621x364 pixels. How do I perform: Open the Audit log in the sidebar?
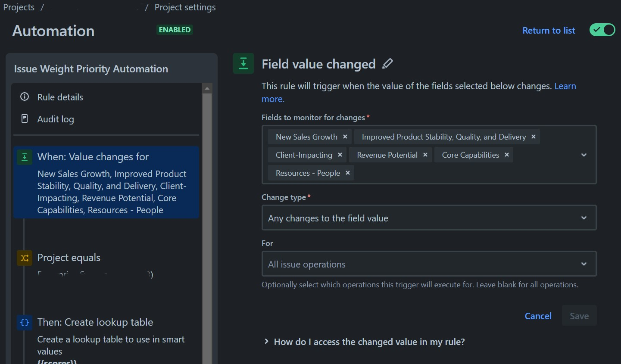(55, 119)
